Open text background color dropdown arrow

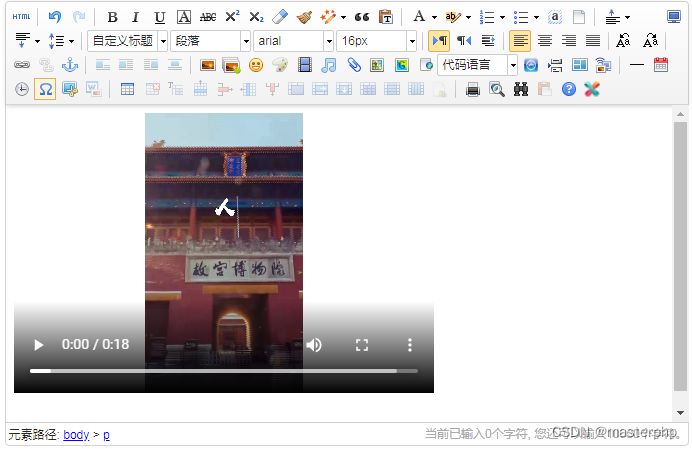pyautogui.click(x=468, y=18)
